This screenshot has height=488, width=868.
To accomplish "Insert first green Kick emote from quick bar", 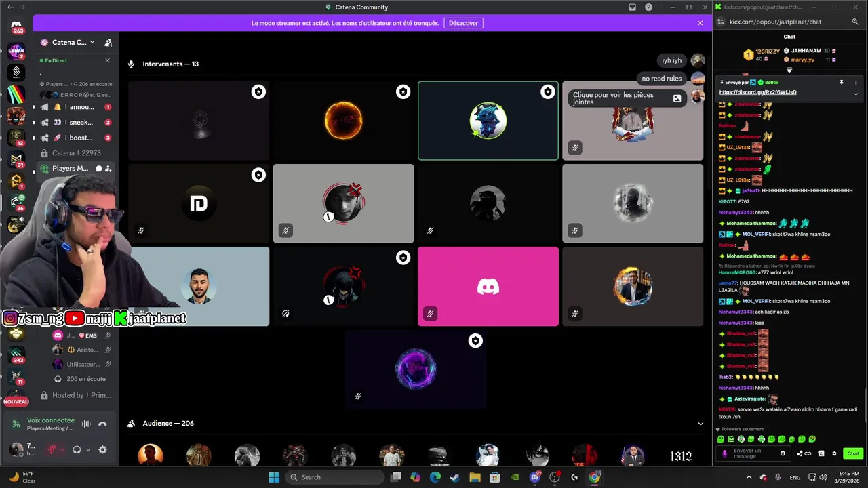I will (721, 439).
